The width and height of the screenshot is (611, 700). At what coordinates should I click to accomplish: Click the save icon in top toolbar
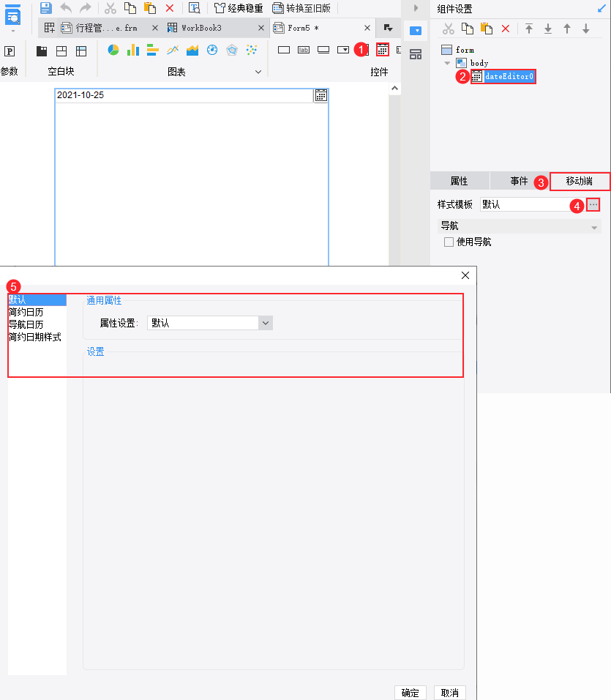click(46, 7)
